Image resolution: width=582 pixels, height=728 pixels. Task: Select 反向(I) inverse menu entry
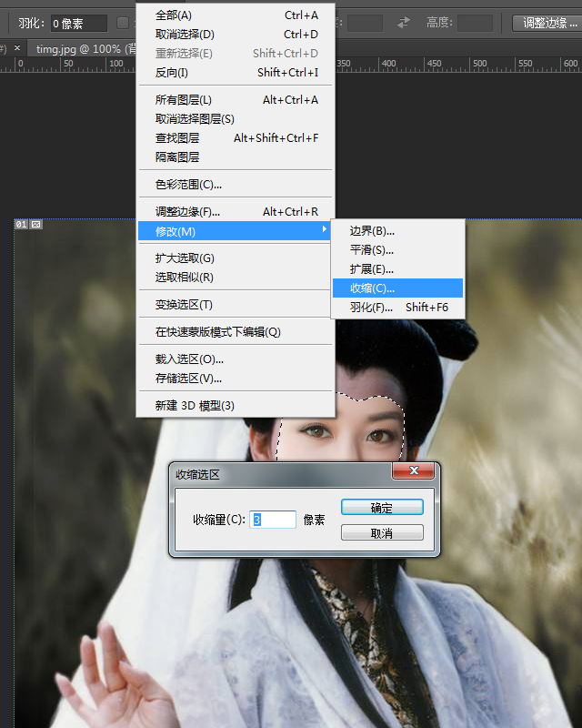[x=236, y=73]
